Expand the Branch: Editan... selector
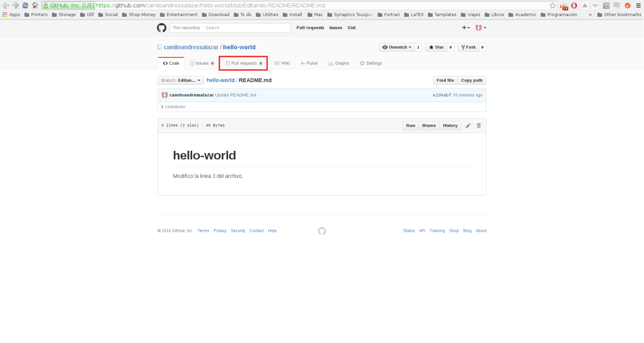The width and height of the screenshot is (644, 343). [181, 80]
